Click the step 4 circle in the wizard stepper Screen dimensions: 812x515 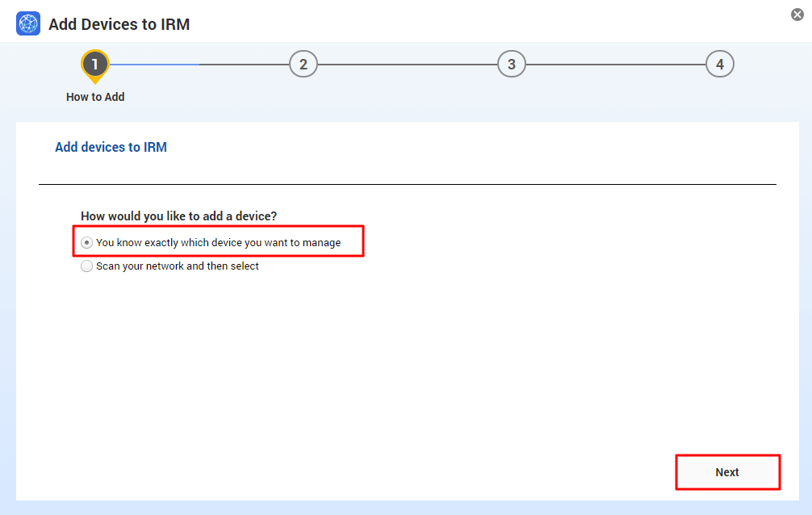(719, 64)
